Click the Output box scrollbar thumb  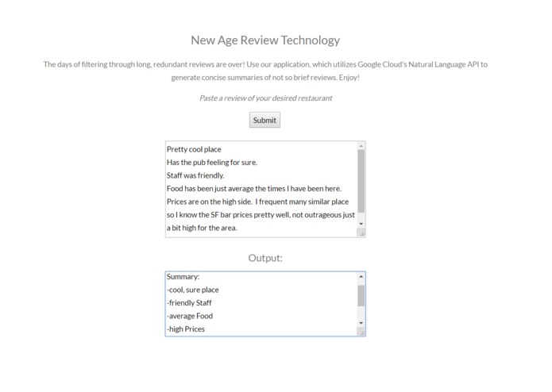(361, 296)
